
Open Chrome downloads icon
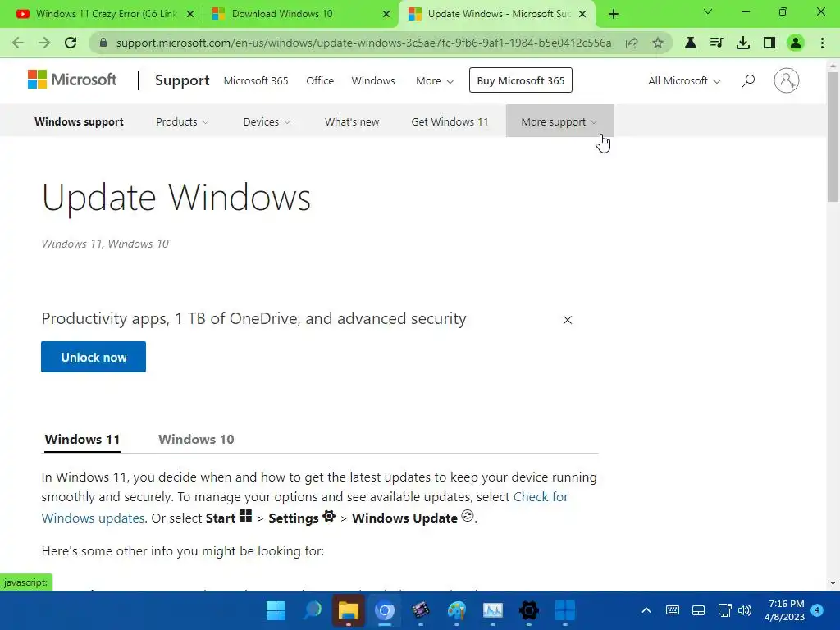pyautogui.click(x=742, y=43)
